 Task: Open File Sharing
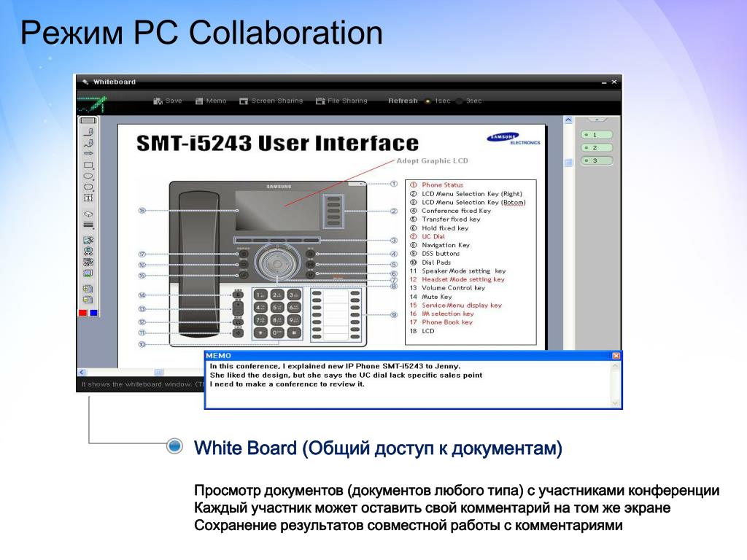click(x=341, y=101)
